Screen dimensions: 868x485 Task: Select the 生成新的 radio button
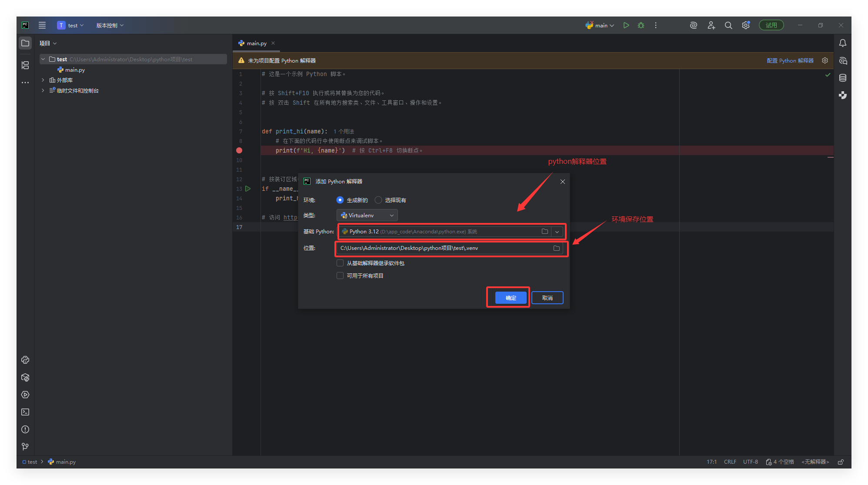click(340, 200)
